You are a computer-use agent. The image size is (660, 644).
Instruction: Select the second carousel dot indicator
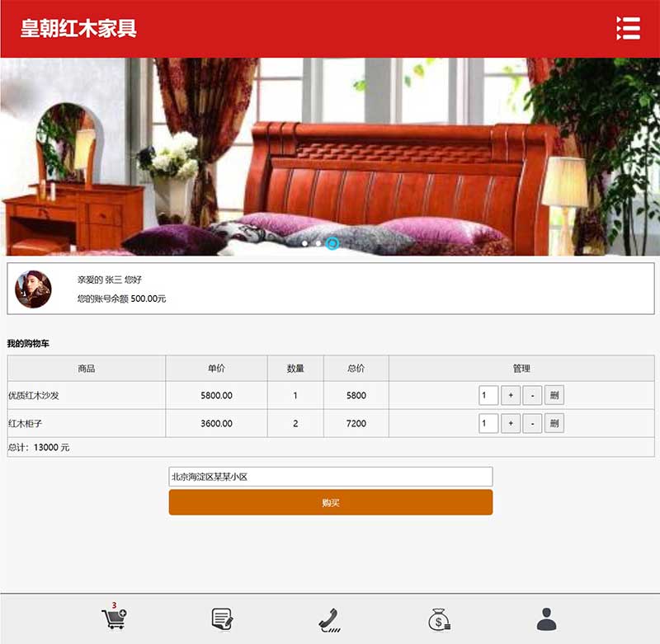pyautogui.click(x=318, y=243)
